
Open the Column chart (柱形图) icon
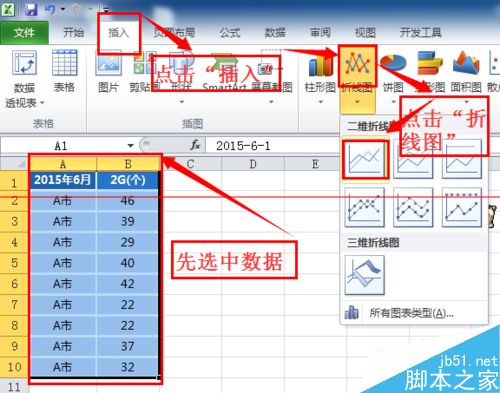[x=320, y=66]
